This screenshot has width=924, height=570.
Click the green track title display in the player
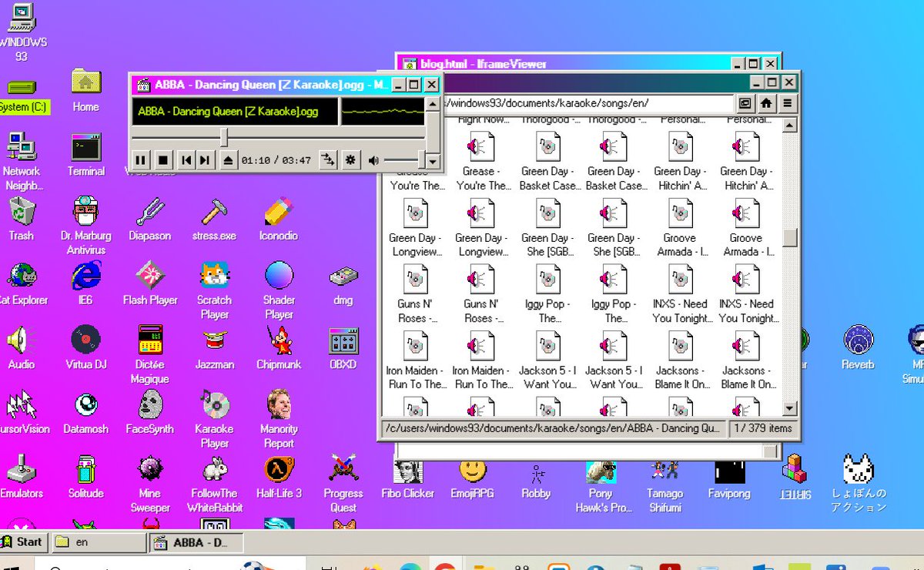[235, 111]
